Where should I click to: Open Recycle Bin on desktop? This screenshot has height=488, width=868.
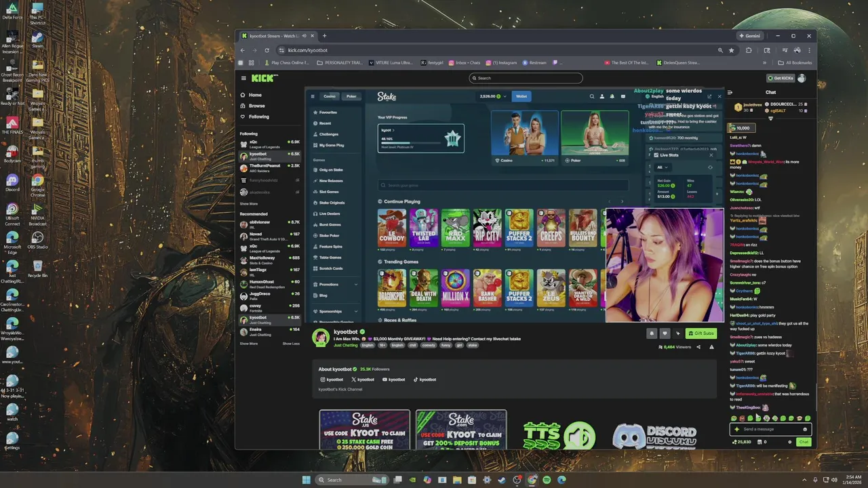(x=37, y=268)
